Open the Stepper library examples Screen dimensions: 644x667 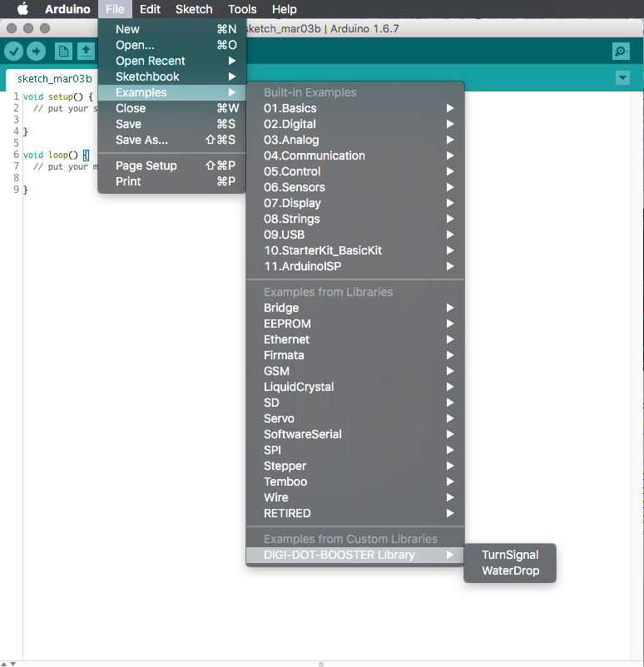[355, 466]
